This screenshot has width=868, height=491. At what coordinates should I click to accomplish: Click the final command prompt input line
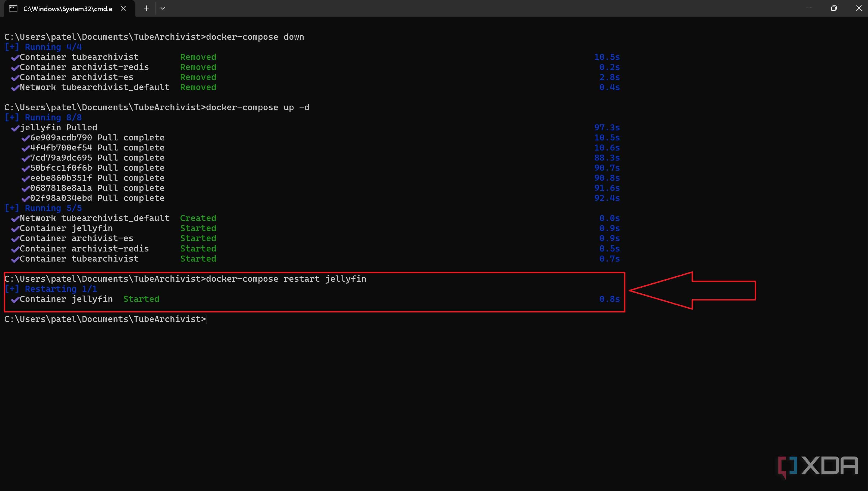(105, 319)
